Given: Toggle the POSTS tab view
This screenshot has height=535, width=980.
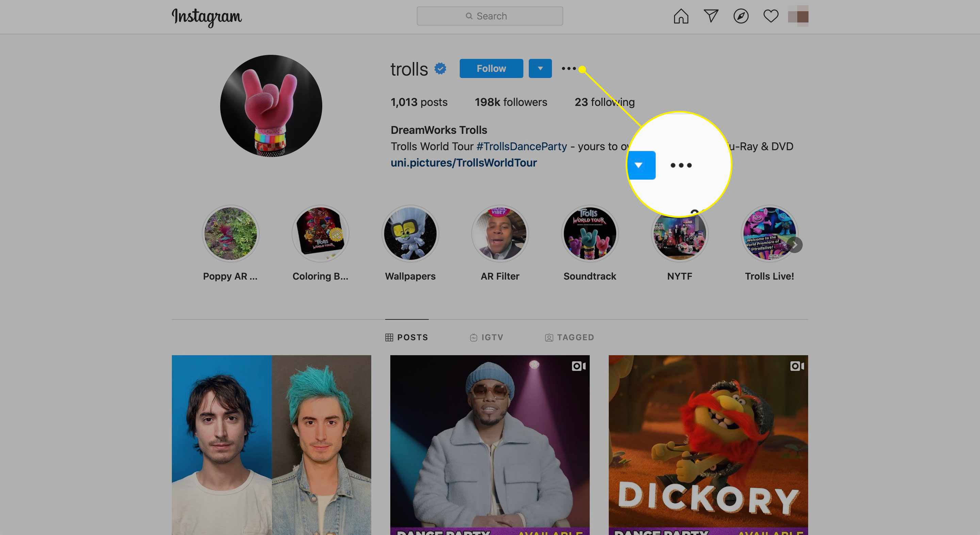Looking at the screenshot, I should click(x=406, y=337).
